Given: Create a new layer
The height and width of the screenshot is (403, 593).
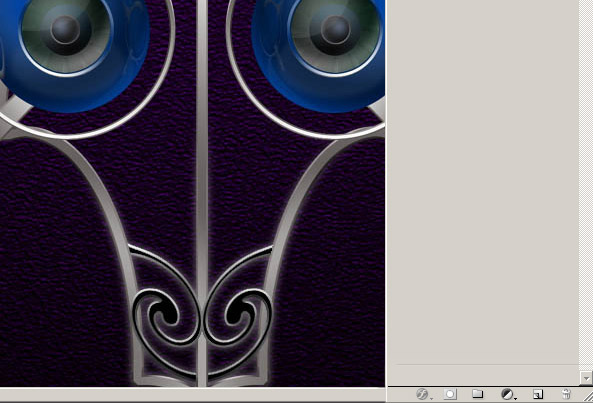Looking at the screenshot, I should pyautogui.click(x=538, y=394).
